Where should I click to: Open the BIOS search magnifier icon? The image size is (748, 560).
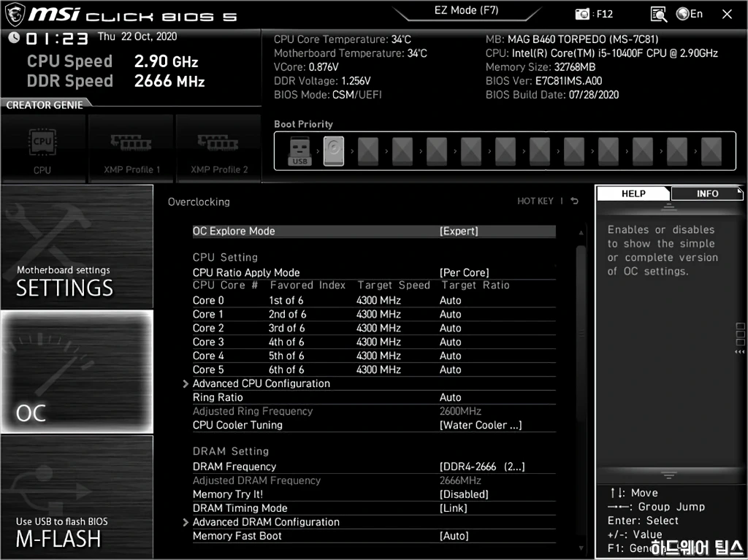click(658, 15)
